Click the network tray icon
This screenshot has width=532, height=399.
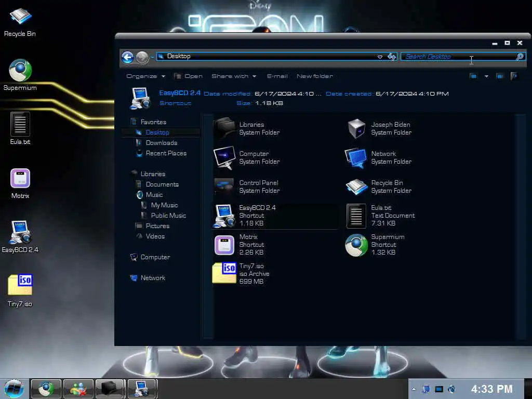click(x=439, y=389)
